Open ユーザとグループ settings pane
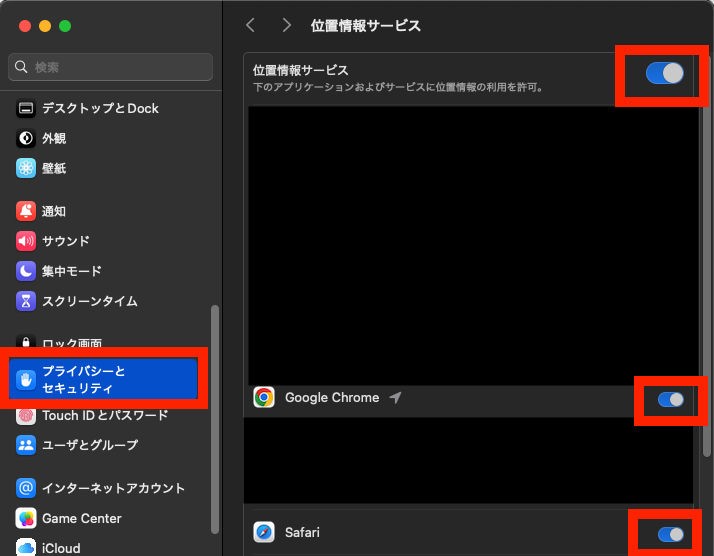The image size is (714, 556). tap(89, 445)
